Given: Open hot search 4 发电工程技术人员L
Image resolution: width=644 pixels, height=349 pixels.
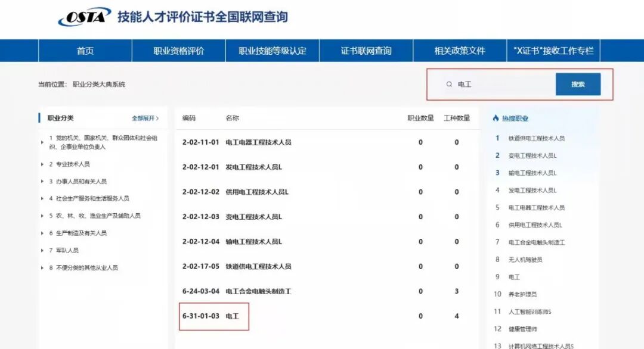Looking at the screenshot, I should tap(532, 191).
